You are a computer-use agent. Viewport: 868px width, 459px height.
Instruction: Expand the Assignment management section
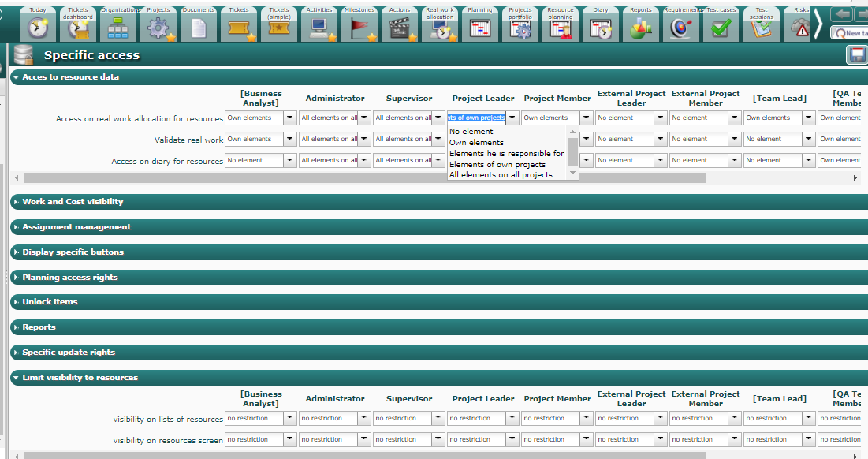(x=76, y=227)
